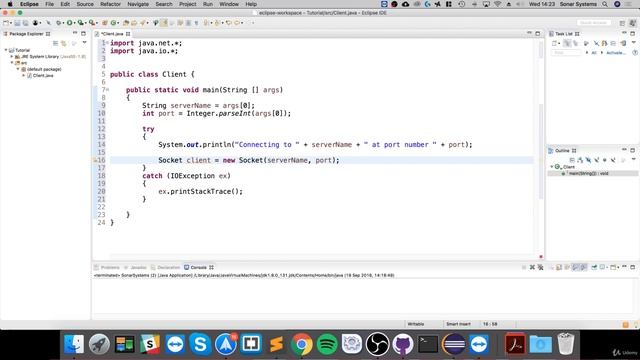Select the *Client.java editor tab
This screenshot has width=640, height=360.
coord(112,34)
